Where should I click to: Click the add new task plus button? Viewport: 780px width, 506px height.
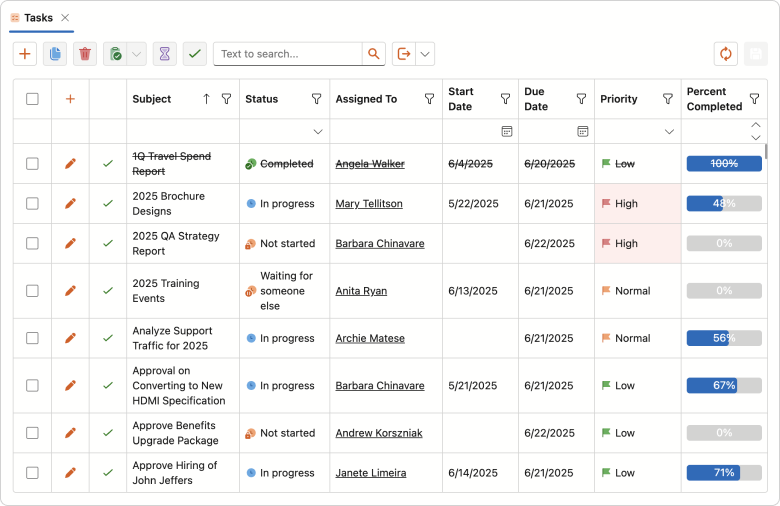pos(25,54)
